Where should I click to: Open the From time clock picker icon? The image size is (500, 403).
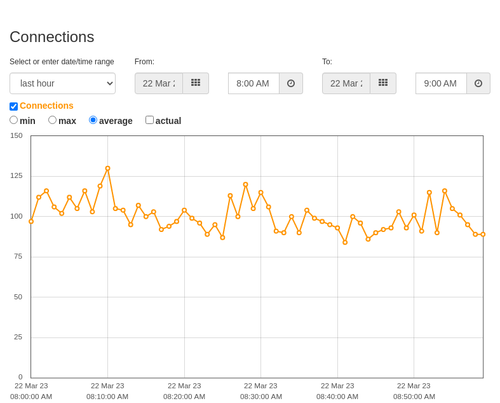[291, 83]
